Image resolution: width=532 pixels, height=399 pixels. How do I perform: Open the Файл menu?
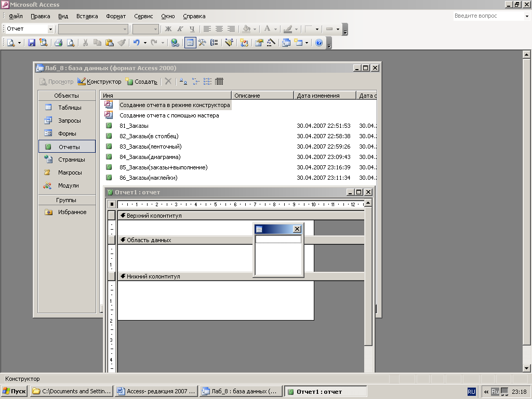click(x=16, y=16)
